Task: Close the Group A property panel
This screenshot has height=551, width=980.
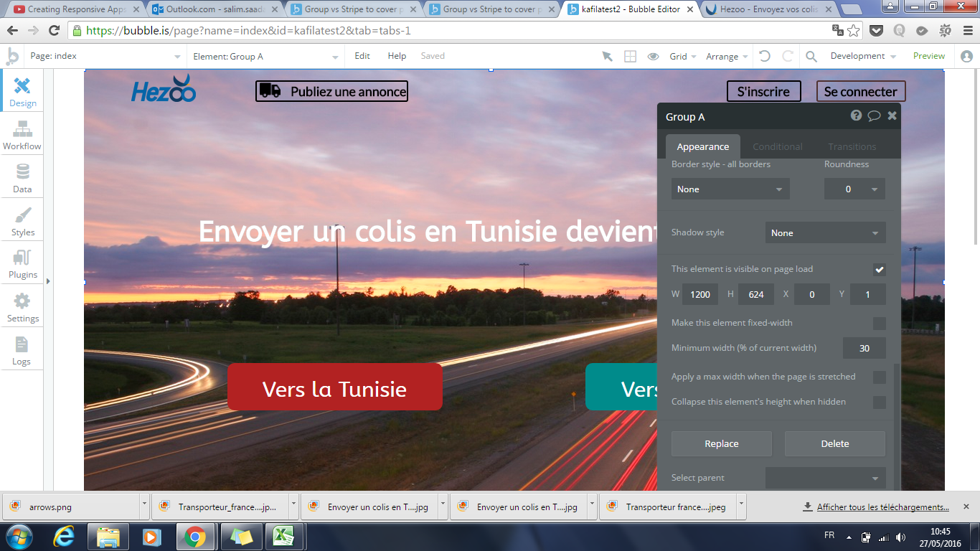Action: click(x=892, y=116)
